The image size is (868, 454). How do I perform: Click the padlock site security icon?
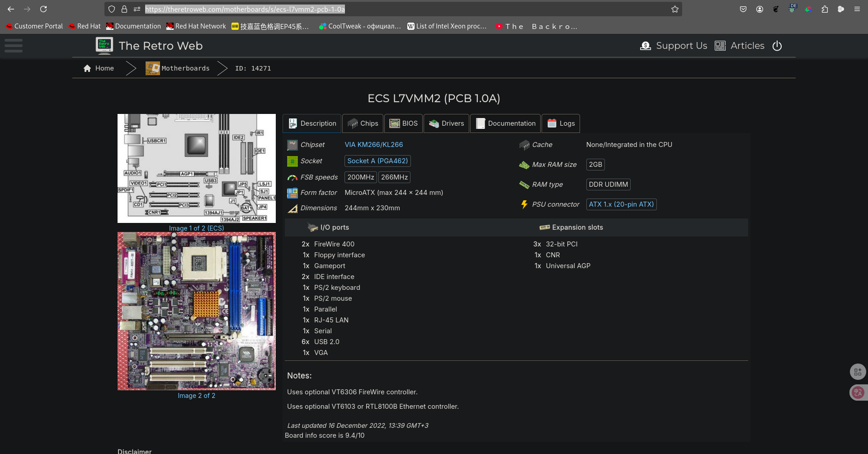(124, 9)
